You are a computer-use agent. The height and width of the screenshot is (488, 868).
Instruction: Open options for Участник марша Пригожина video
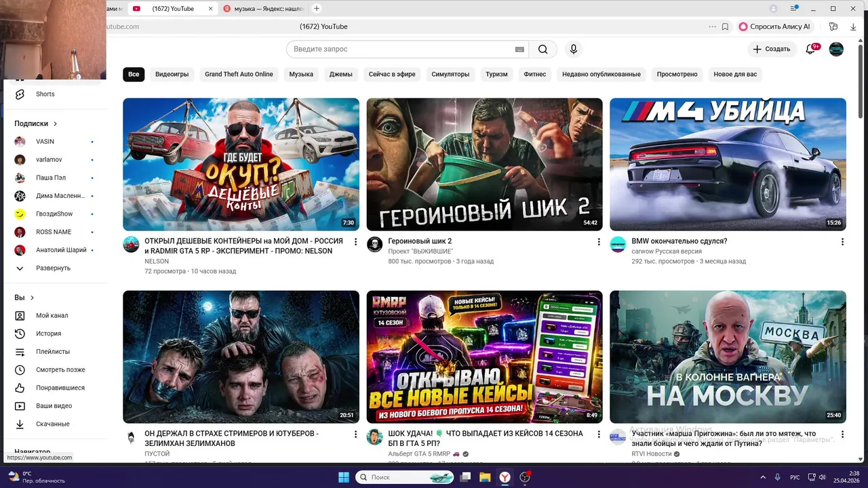click(842, 434)
